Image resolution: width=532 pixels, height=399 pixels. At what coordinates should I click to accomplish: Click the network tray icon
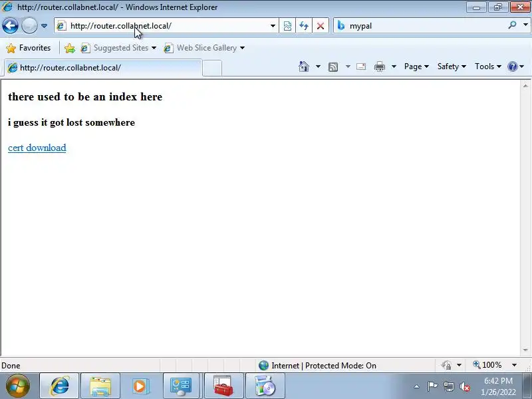449,386
